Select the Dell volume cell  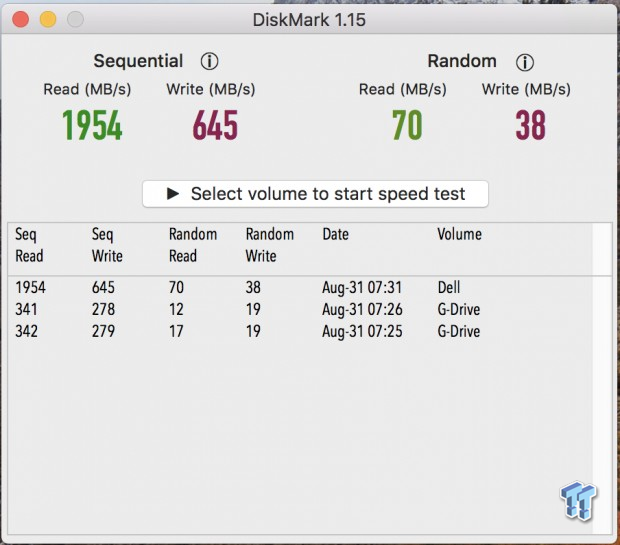[449, 288]
